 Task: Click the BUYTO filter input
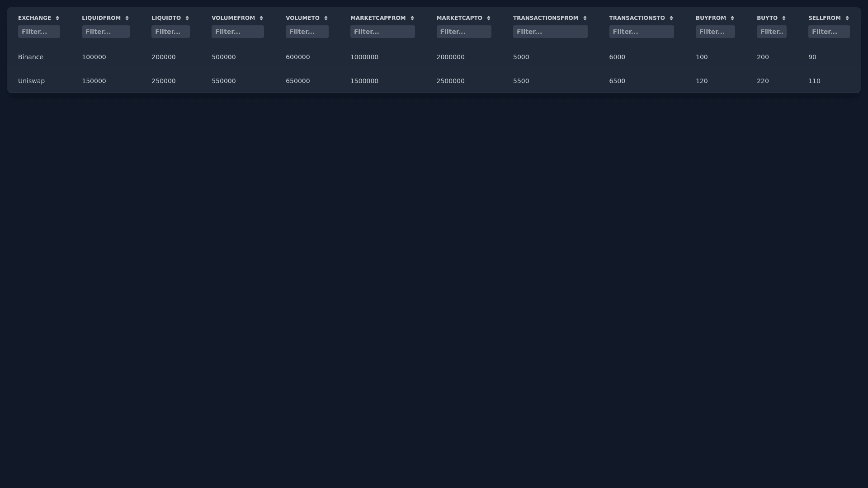(771, 32)
